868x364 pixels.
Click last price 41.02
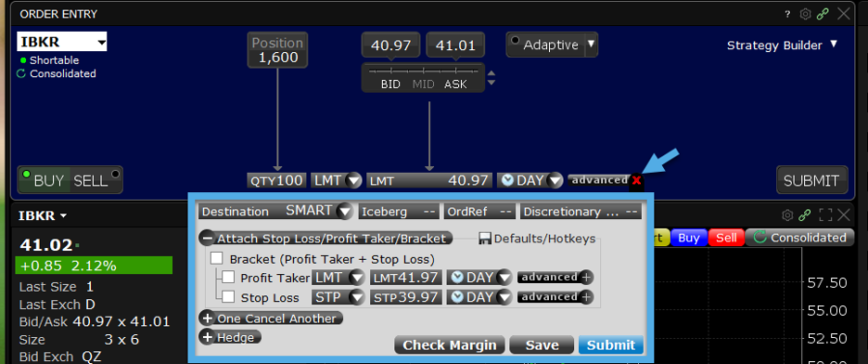(x=46, y=245)
